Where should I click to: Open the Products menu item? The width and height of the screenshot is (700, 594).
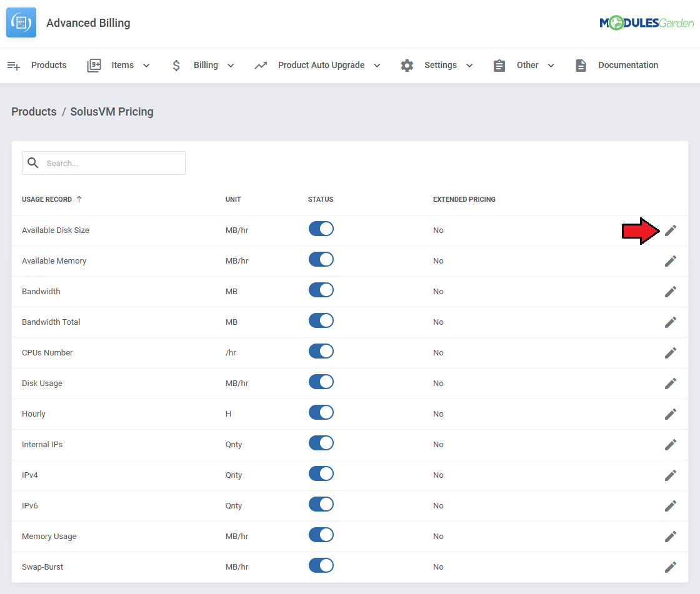pyautogui.click(x=49, y=65)
